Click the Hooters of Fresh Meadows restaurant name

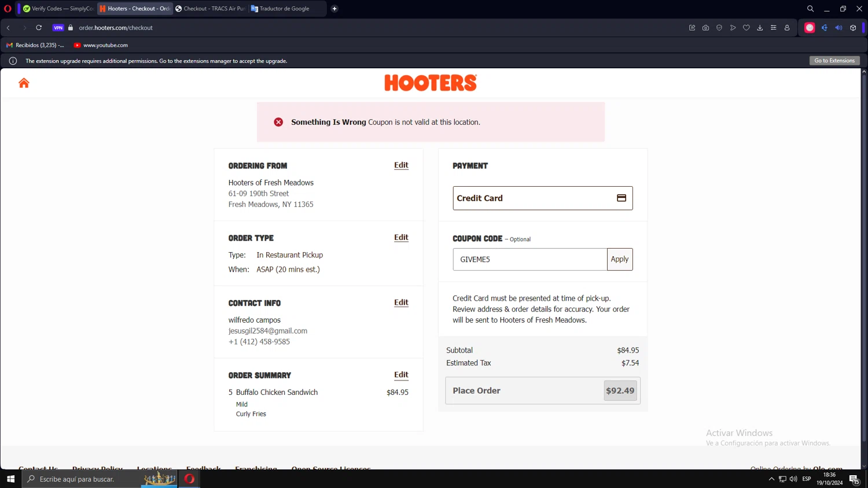tap(271, 183)
